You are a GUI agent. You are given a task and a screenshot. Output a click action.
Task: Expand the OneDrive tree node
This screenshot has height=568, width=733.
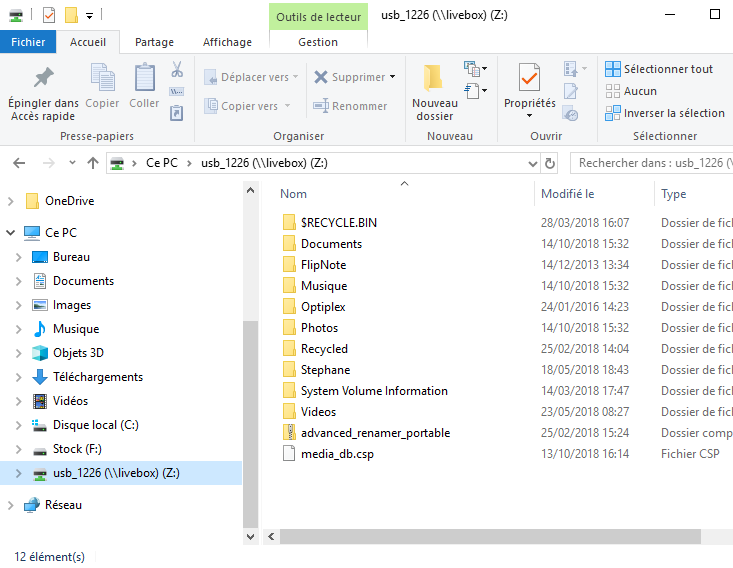(10, 201)
